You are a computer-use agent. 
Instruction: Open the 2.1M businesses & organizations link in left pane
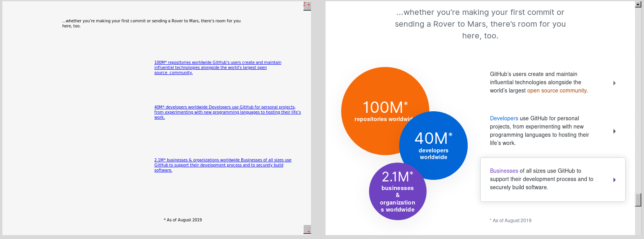pyautogui.click(x=223, y=165)
